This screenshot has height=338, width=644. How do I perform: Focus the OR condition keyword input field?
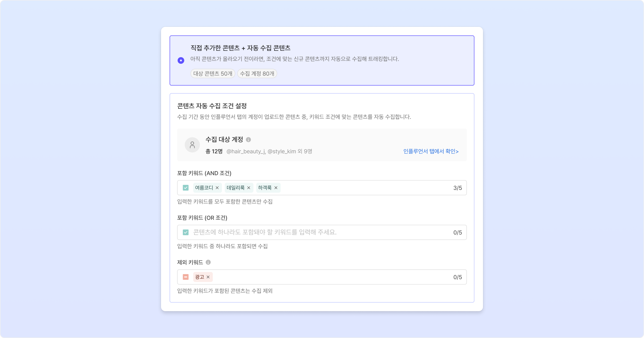[322, 232]
